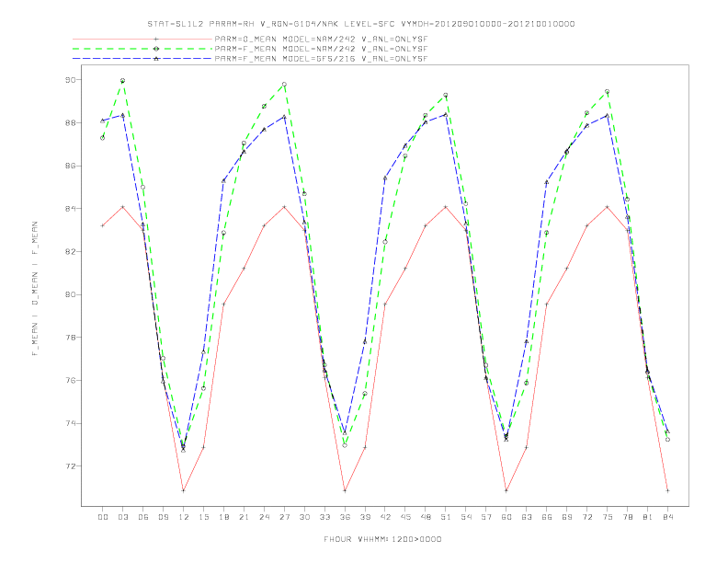Click the y-axis tick label 74
Viewport: 728px width, 563px height.
[x=70, y=423]
